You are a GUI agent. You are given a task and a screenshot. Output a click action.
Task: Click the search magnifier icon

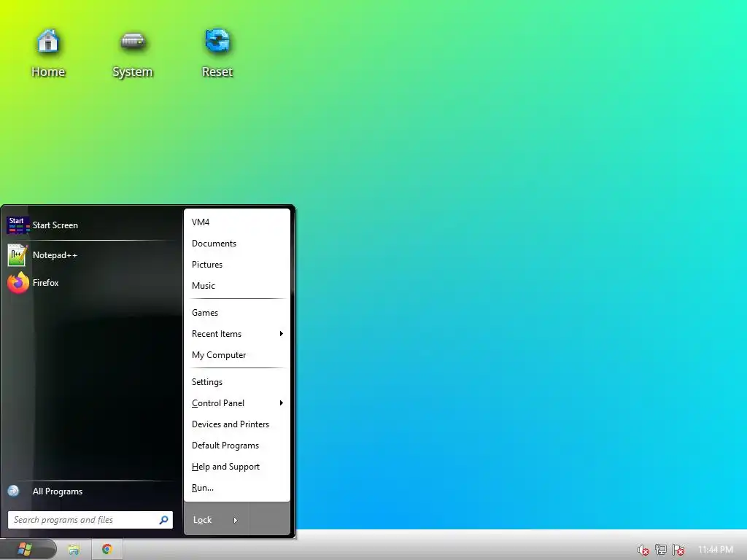(163, 520)
